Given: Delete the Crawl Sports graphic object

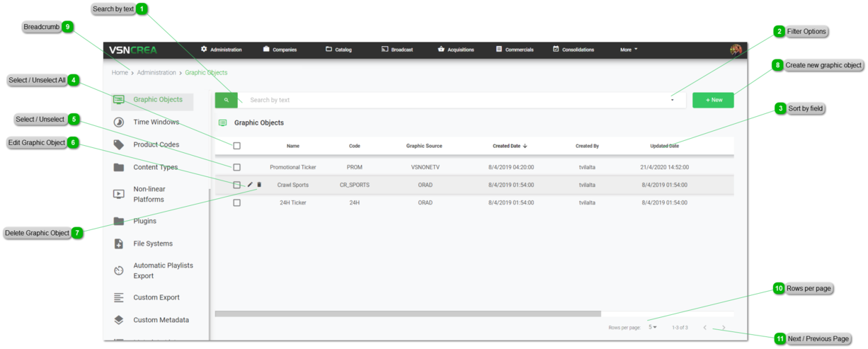Looking at the screenshot, I should 259,185.
